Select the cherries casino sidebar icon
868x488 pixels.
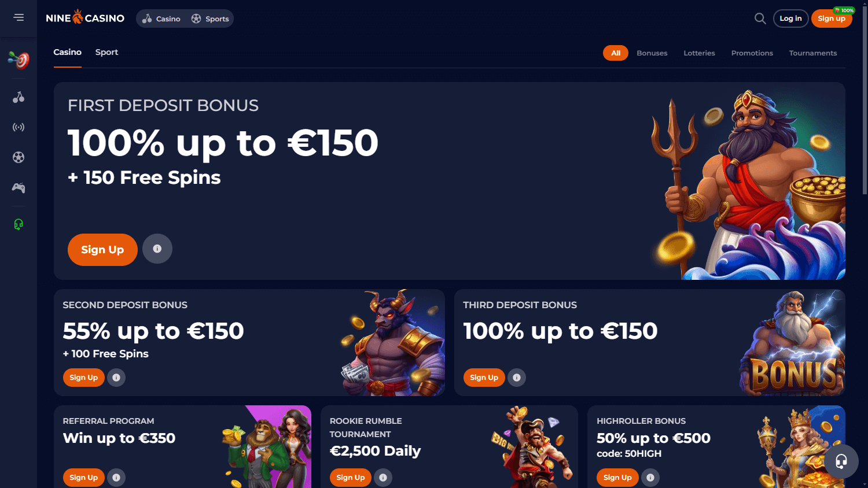[19, 97]
